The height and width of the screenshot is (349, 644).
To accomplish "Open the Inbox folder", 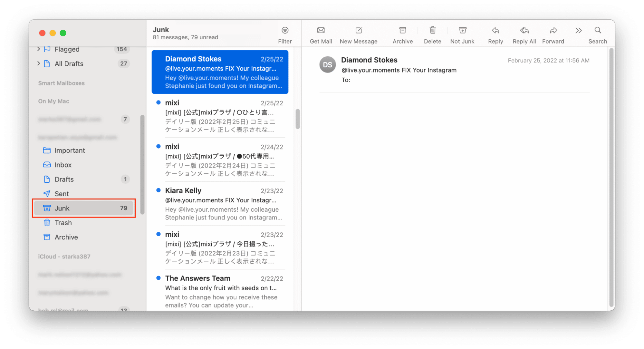I will point(63,165).
